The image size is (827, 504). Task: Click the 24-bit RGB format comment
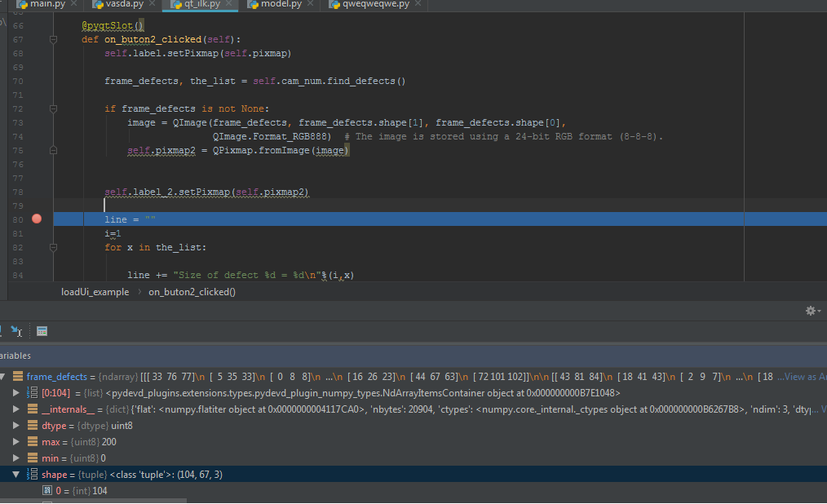504,136
